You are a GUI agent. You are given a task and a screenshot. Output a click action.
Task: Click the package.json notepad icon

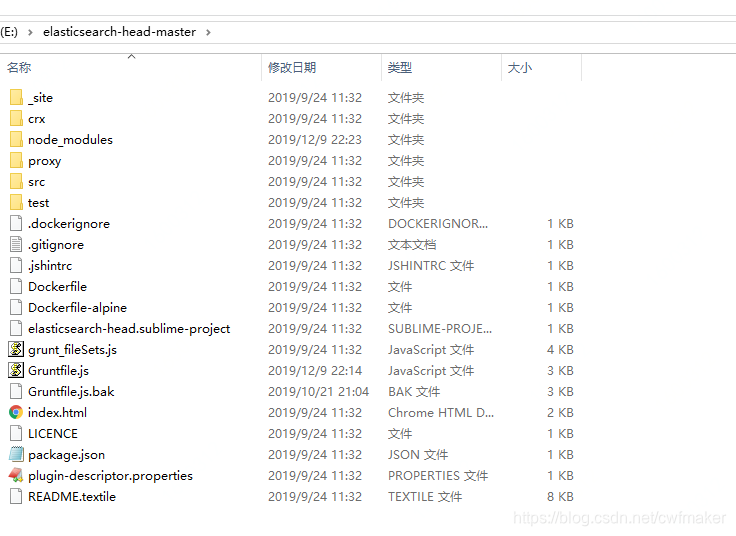tap(16, 454)
